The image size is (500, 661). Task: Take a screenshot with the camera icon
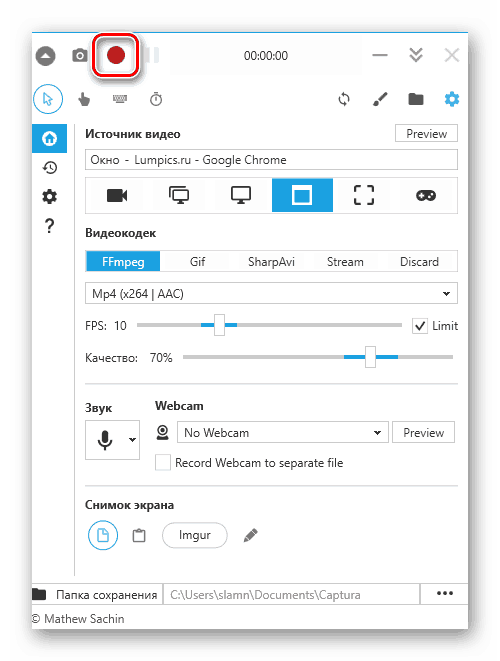pos(79,55)
